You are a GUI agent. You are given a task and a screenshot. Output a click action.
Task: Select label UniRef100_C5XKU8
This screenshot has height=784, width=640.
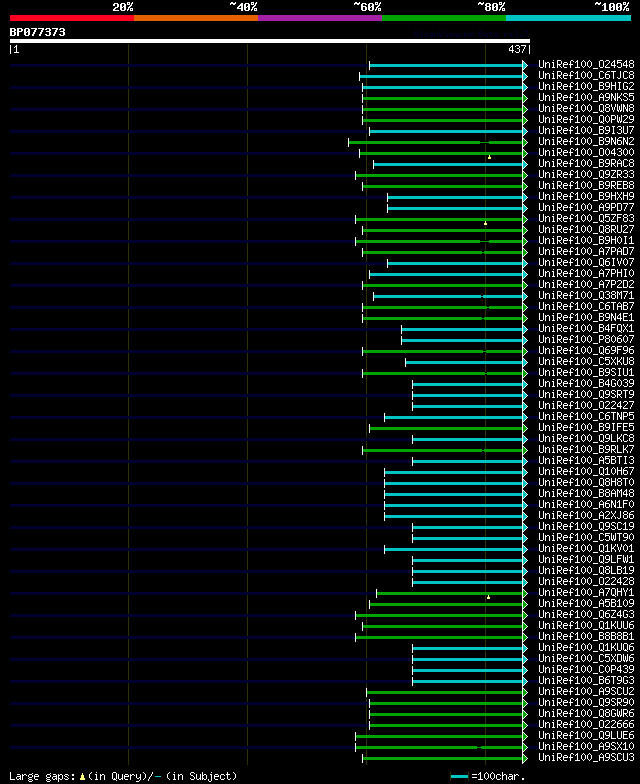pos(586,362)
